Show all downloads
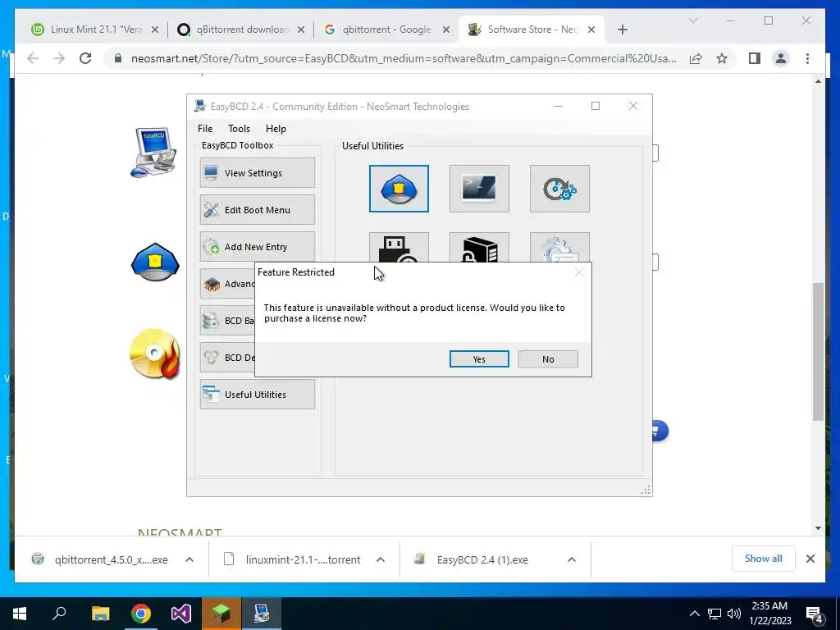840x630 pixels. pyautogui.click(x=764, y=559)
